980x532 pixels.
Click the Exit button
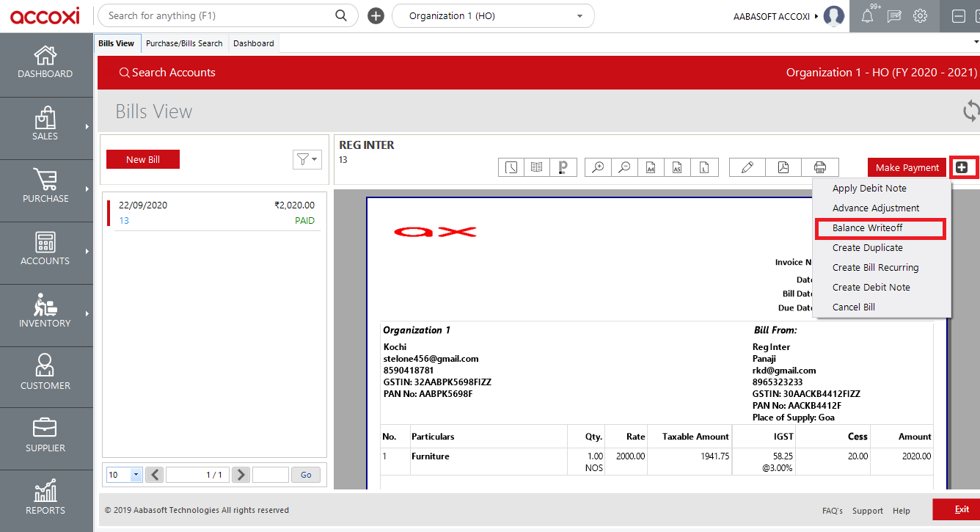[x=956, y=509]
